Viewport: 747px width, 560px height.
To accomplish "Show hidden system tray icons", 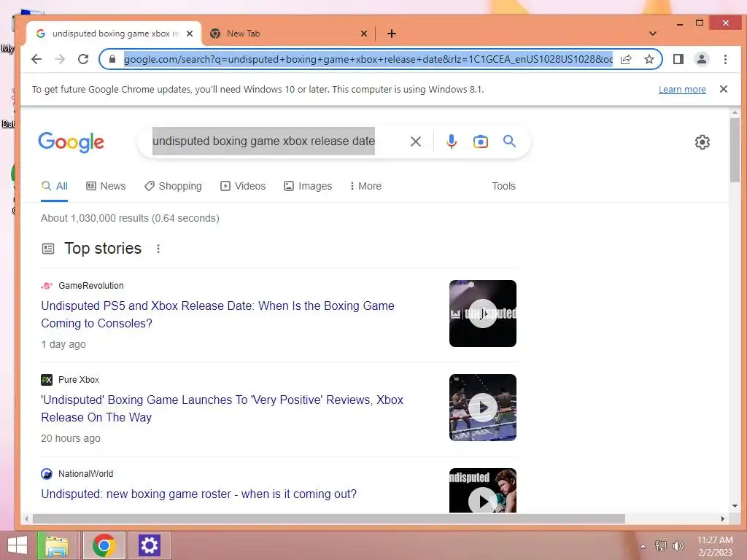I will (x=643, y=546).
